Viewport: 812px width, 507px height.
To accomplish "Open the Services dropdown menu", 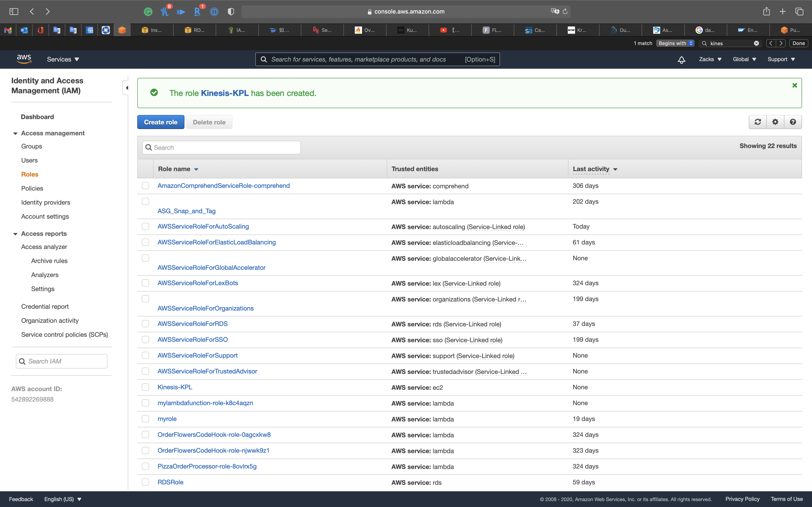I will point(63,59).
